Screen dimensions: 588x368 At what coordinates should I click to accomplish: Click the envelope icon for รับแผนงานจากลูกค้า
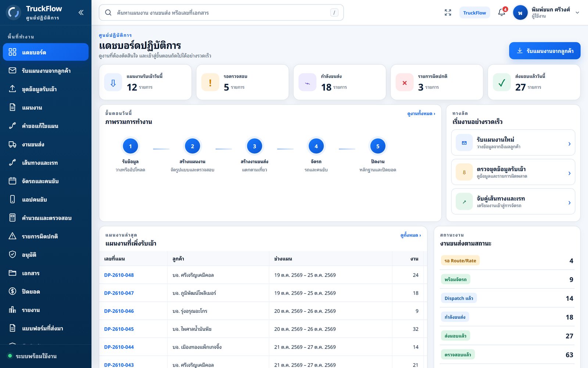click(x=12, y=70)
